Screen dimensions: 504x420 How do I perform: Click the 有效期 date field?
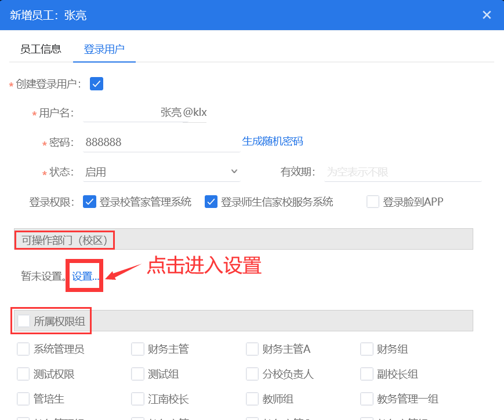tap(402, 172)
